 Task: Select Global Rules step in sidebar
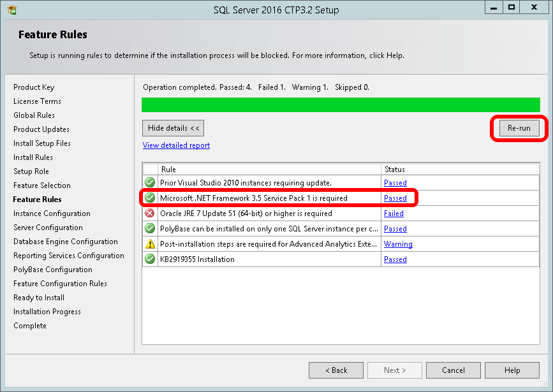[x=34, y=115]
